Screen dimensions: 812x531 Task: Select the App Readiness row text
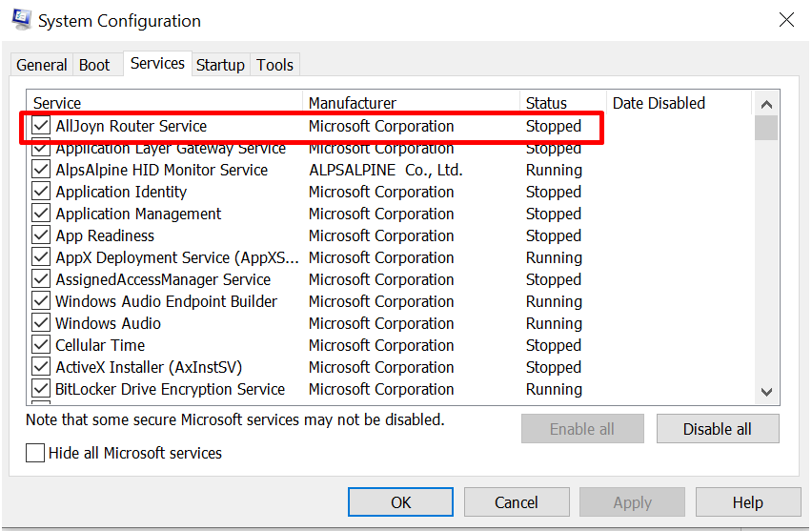[x=105, y=235]
